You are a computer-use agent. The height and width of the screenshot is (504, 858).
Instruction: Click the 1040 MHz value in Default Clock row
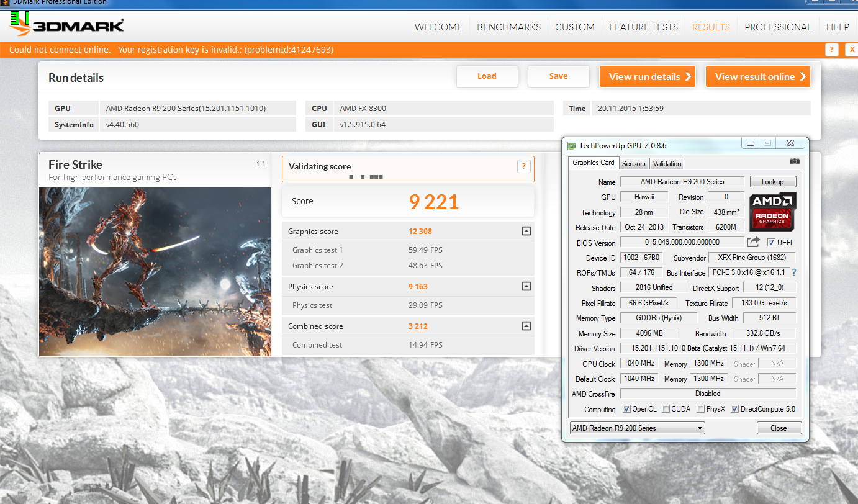tap(639, 379)
